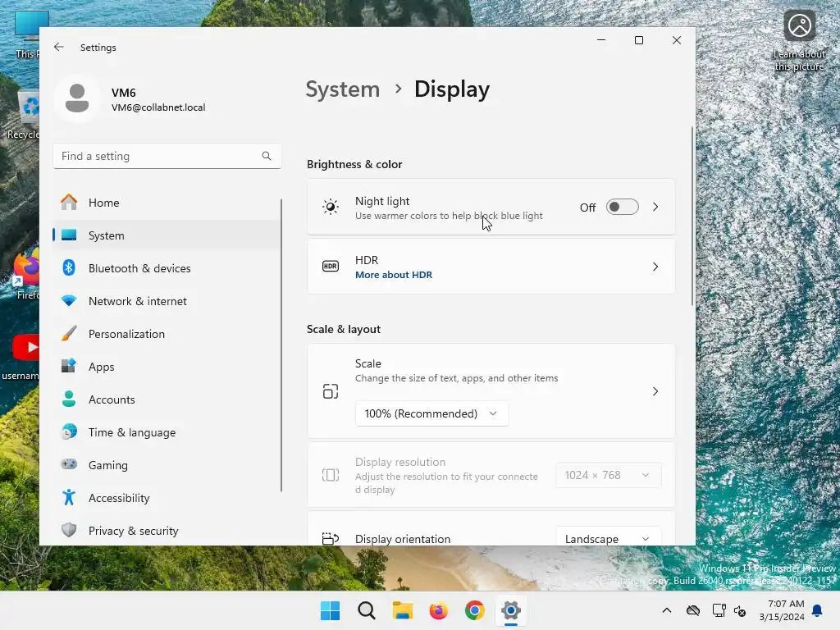Click the Accounts person icon

pyautogui.click(x=69, y=399)
